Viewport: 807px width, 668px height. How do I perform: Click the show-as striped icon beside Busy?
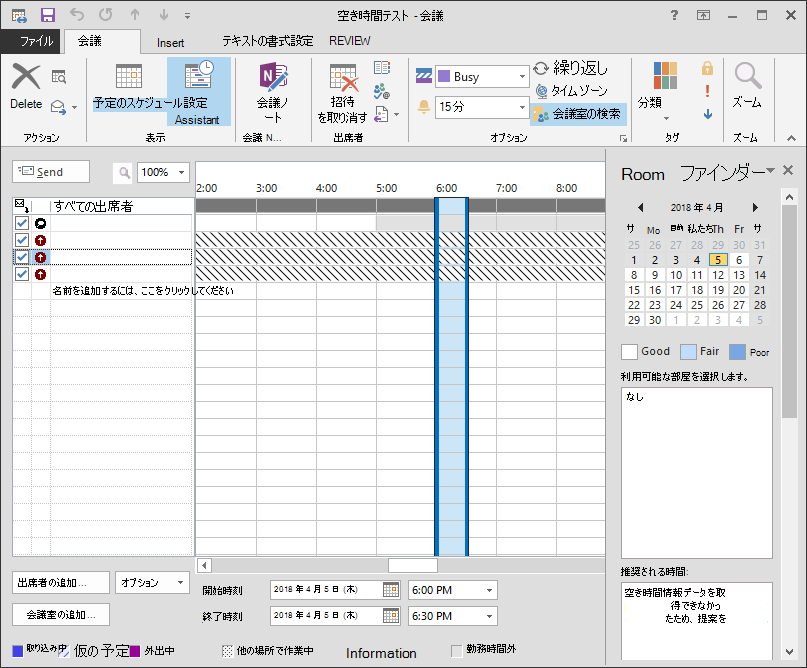pos(424,76)
